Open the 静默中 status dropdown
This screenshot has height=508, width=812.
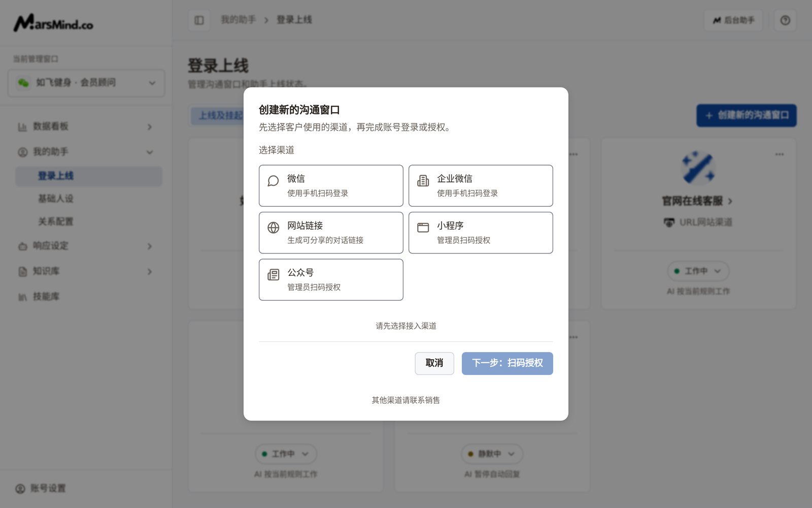click(x=491, y=454)
